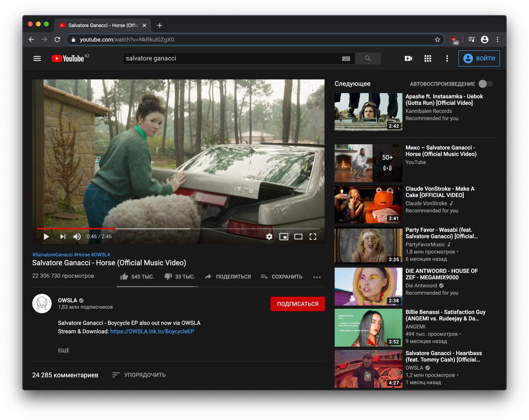The width and height of the screenshot is (529, 420).
Task: Open the create video camera icon
Action: coord(408,58)
